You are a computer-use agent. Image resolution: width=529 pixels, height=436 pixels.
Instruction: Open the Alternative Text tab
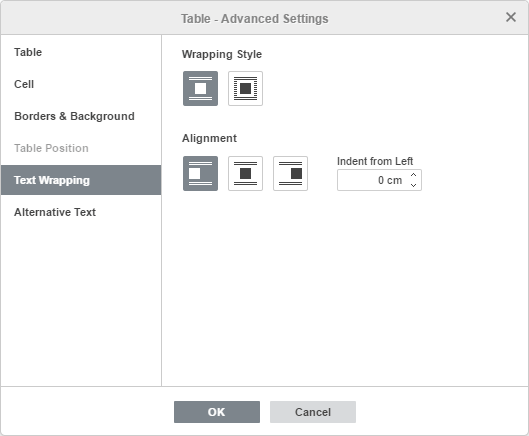(81, 212)
